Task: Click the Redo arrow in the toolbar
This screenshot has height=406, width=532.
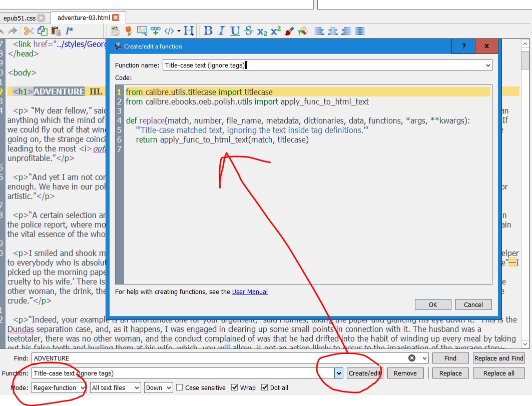Action: pos(13,31)
